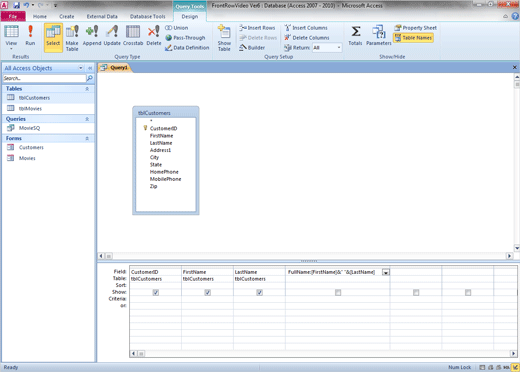Click the Undo icon in quick access toolbar
520x372 pixels.
click(26, 5)
